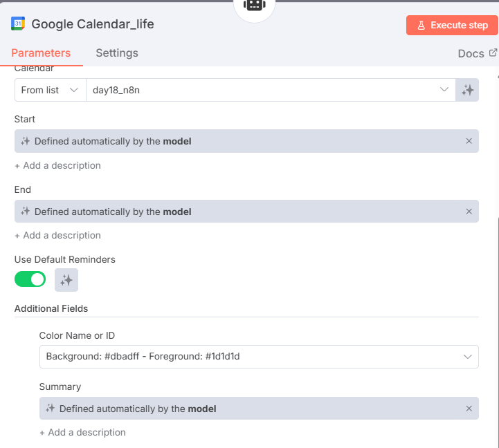Add a description under Summary field
This screenshot has width=499, height=448.
(82, 433)
